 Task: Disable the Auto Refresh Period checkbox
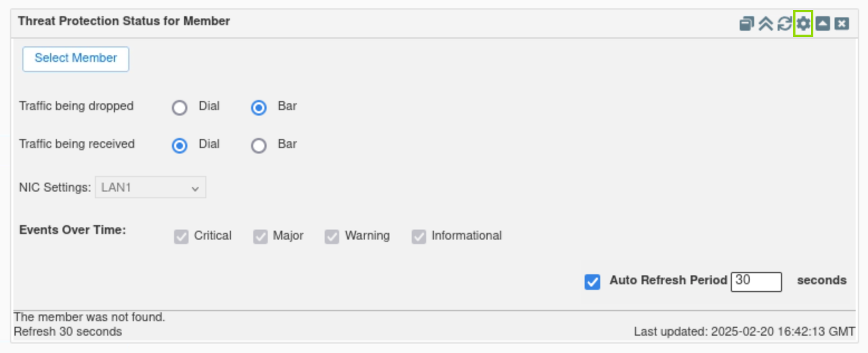(592, 282)
